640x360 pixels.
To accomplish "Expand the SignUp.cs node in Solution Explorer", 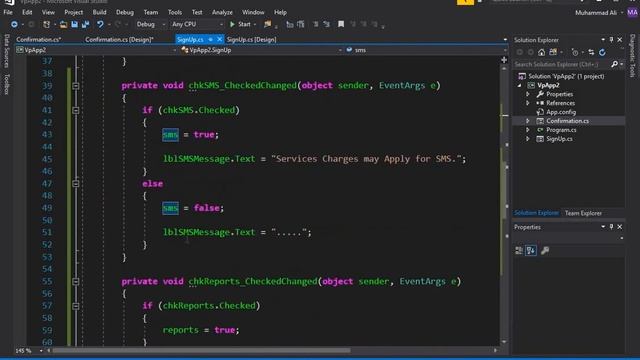I will (x=528, y=139).
